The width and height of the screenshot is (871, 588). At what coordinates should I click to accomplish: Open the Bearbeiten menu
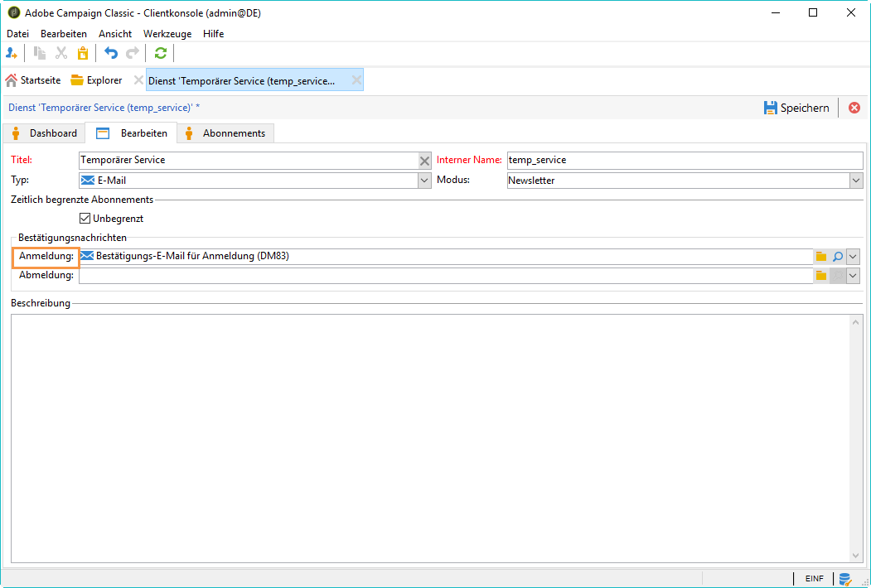(64, 34)
